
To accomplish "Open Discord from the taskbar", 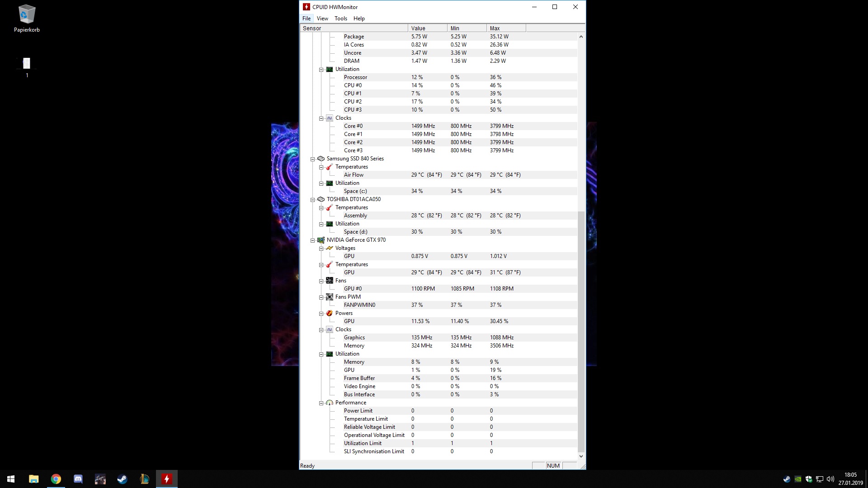I will [78, 479].
